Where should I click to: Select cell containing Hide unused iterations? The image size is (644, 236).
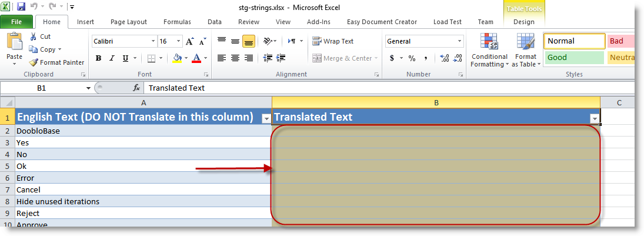(x=144, y=201)
